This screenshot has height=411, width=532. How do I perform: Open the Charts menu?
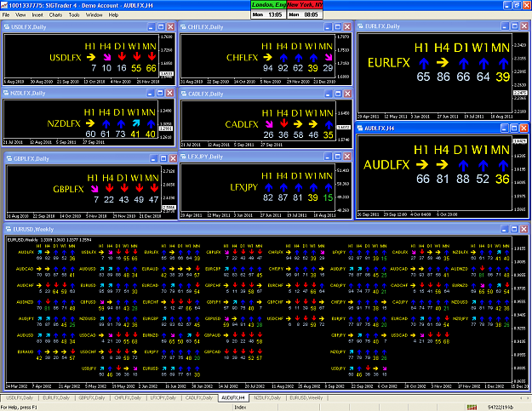(x=55, y=15)
